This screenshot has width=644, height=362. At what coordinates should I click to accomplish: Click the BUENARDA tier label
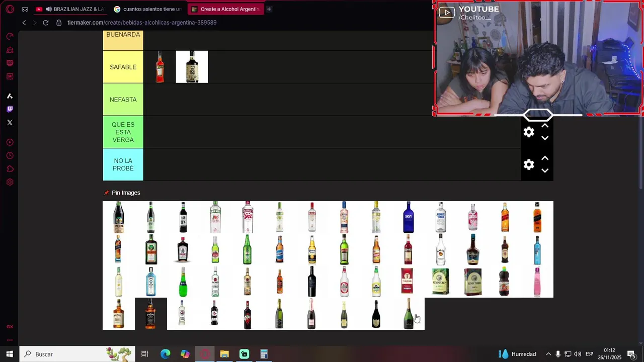coord(123,40)
